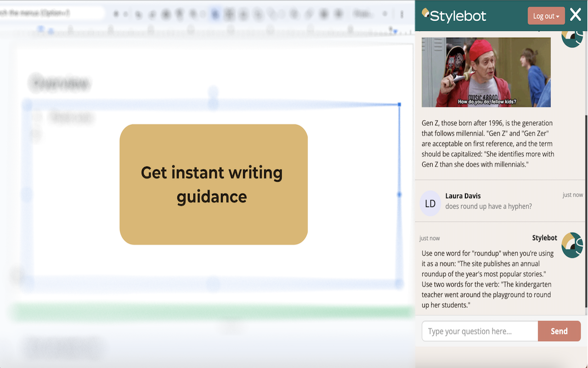Open the three-dot more options in the toolbar

[x=402, y=14]
